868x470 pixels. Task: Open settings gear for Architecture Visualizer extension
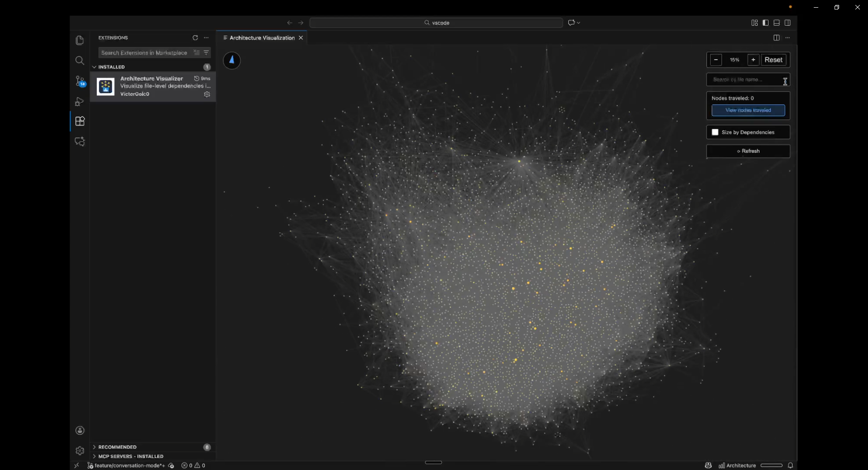208,94
